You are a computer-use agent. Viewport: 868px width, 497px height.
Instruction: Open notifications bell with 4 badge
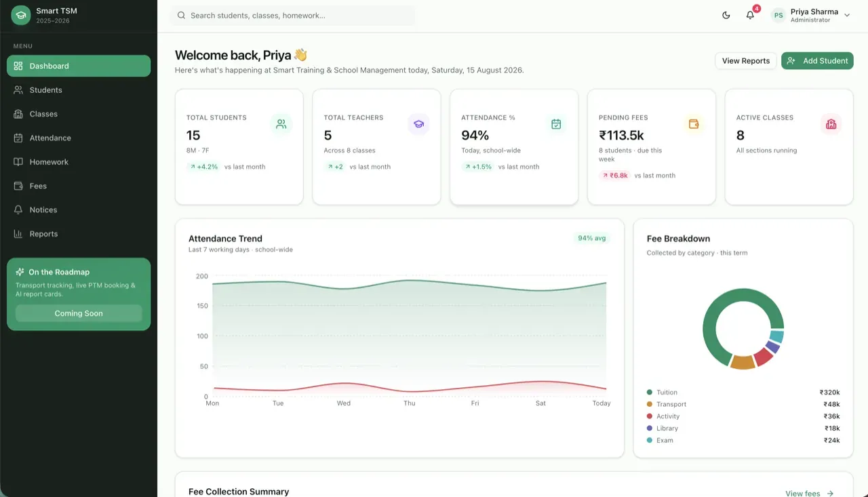[x=750, y=16]
